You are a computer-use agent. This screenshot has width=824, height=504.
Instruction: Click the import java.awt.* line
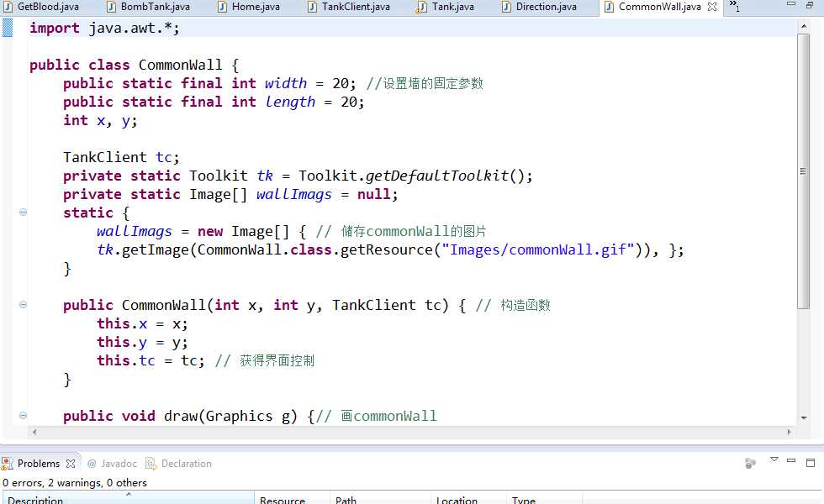pos(104,28)
